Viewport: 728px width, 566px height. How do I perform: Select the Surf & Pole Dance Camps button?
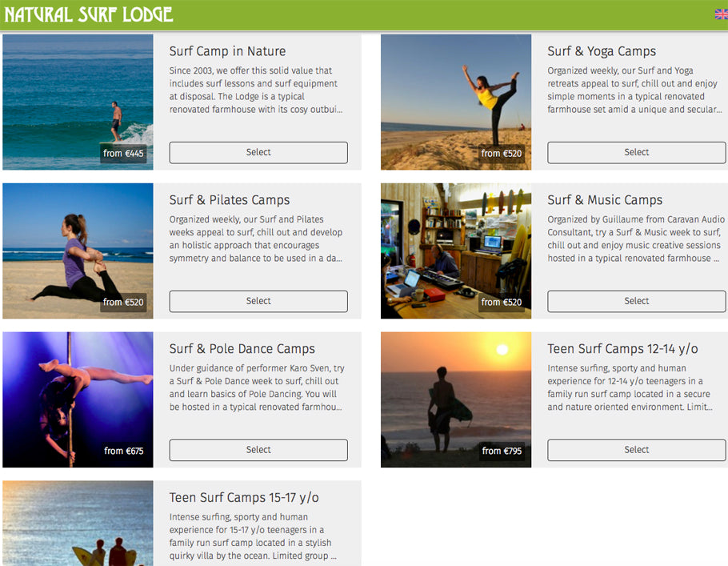258,450
